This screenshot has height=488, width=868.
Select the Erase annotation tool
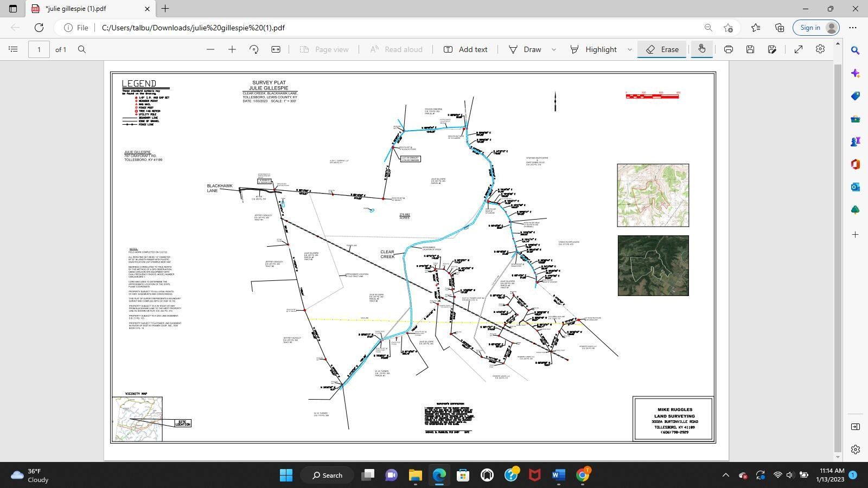661,49
